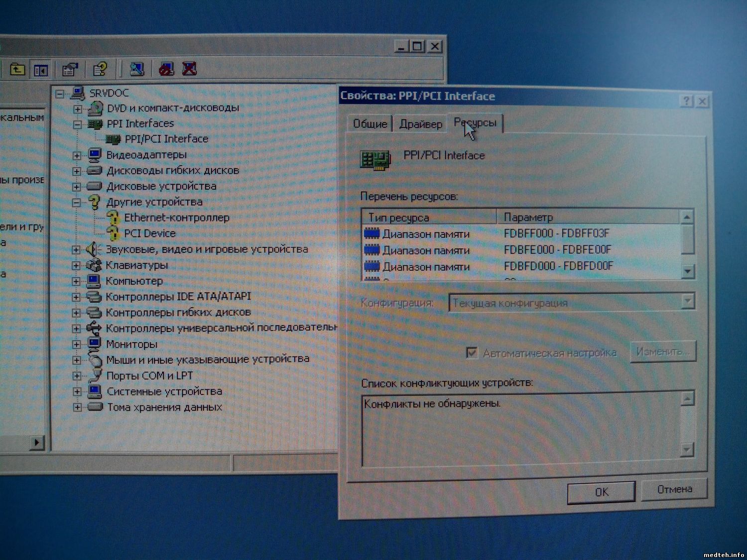Open the Properties toolbar icon
Screen dimensions: 747x560
(70, 69)
